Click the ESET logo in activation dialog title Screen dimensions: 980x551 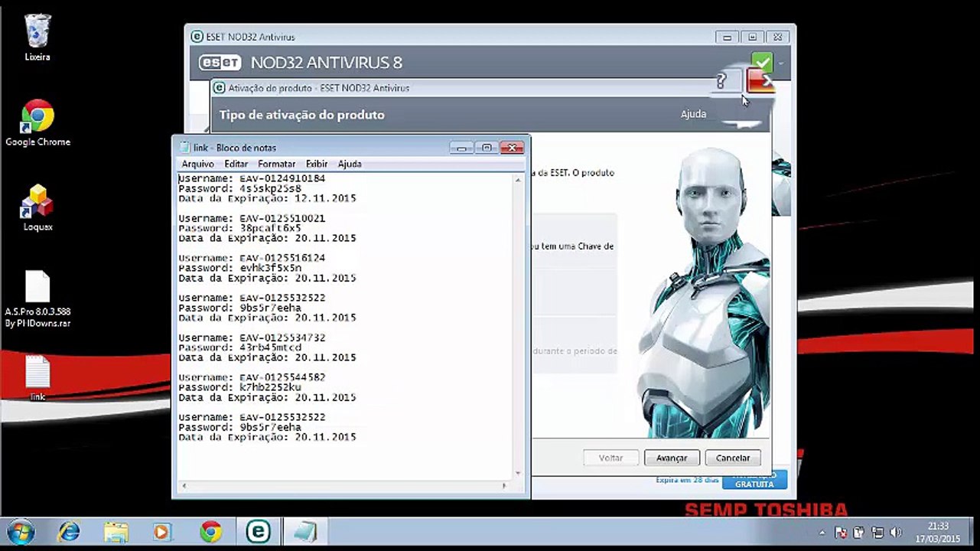click(219, 88)
